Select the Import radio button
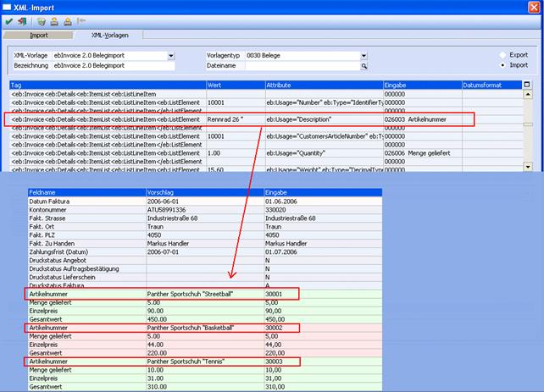This screenshot has height=392, width=544. tap(501, 65)
